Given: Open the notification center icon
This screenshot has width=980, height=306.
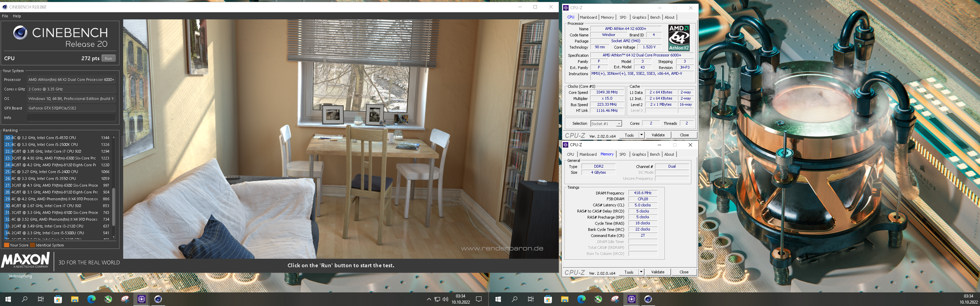Looking at the screenshot, I should pyautogui.click(x=479, y=299).
